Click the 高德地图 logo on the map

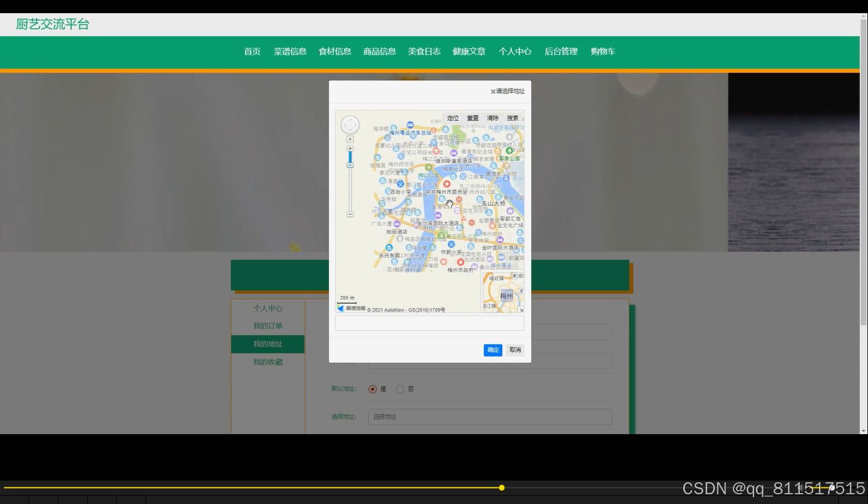pos(352,308)
